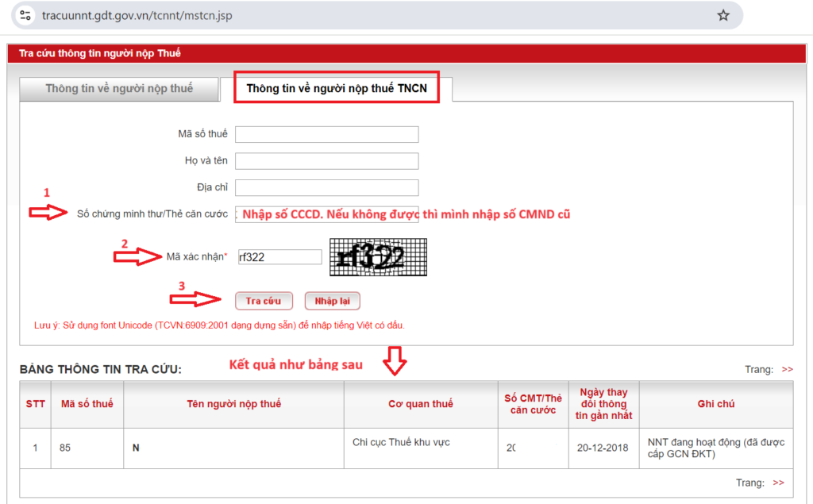
Task: Click the taxpayer name cell starting with N
Action: click(x=234, y=448)
